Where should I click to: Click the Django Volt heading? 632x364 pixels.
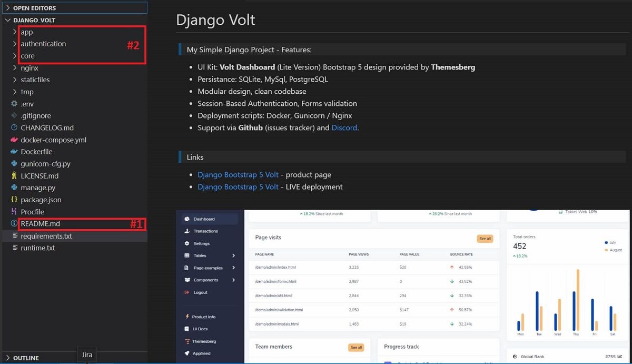215,20
